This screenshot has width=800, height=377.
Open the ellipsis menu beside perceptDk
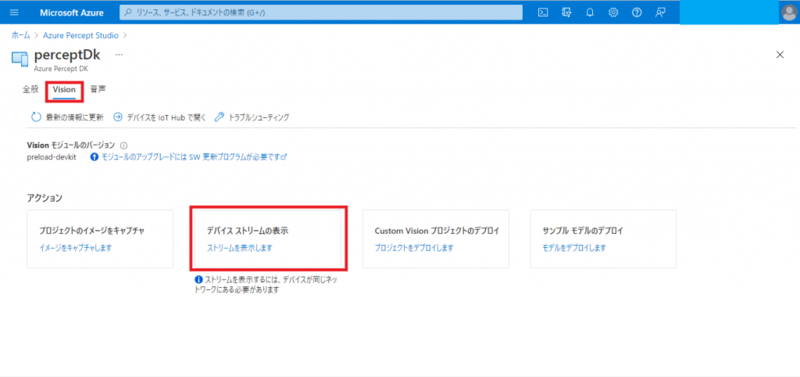(x=119, y=55)
